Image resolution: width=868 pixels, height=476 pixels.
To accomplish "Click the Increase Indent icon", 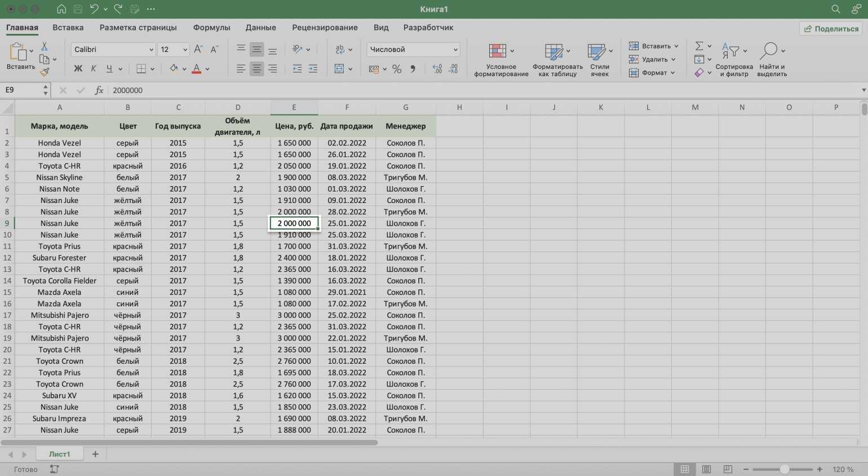I will pyautogui.click(x=313, y=69).
